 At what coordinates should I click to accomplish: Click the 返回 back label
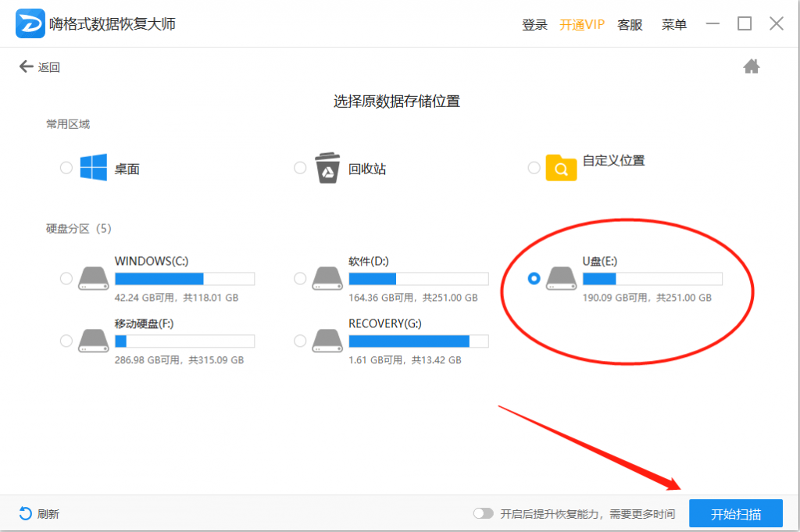click(48, 67)
